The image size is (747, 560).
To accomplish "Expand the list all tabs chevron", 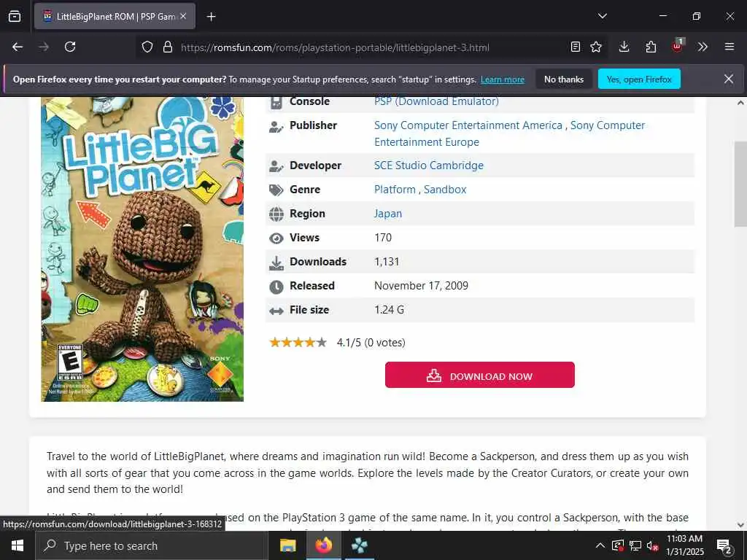I will (x=602, y=16).
